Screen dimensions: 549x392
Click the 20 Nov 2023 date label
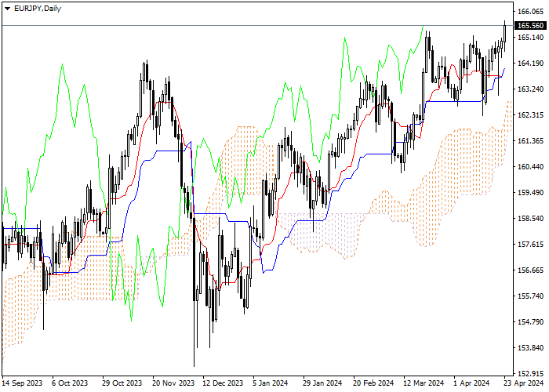173,383
